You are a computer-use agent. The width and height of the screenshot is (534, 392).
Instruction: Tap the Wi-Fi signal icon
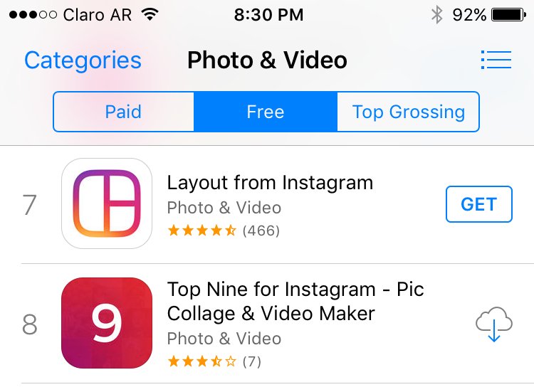point(150,14)
